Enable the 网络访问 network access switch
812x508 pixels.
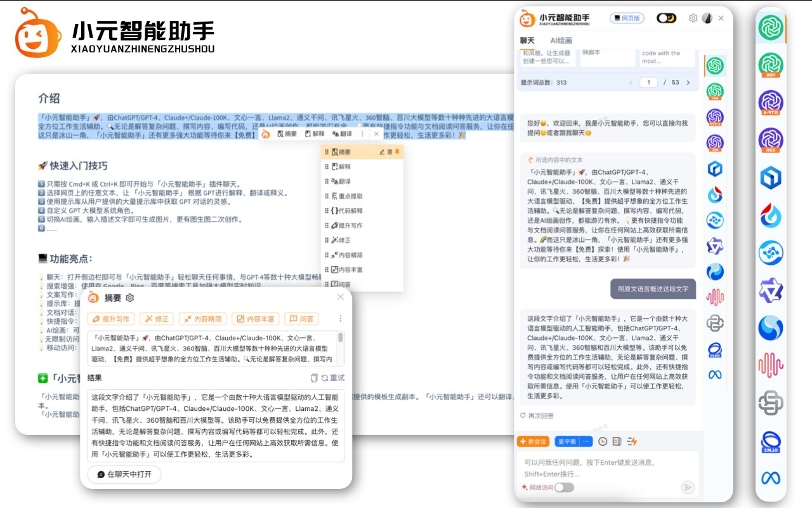click(564, 488)
